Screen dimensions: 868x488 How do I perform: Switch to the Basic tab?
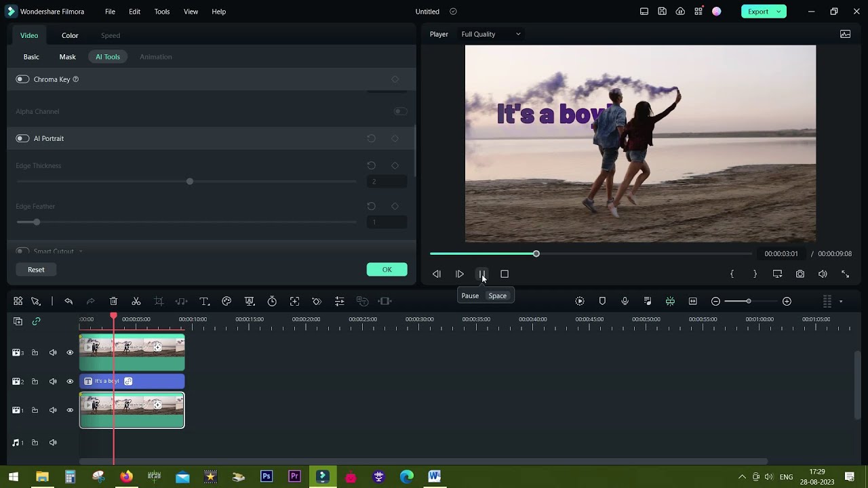pos(31,57)
